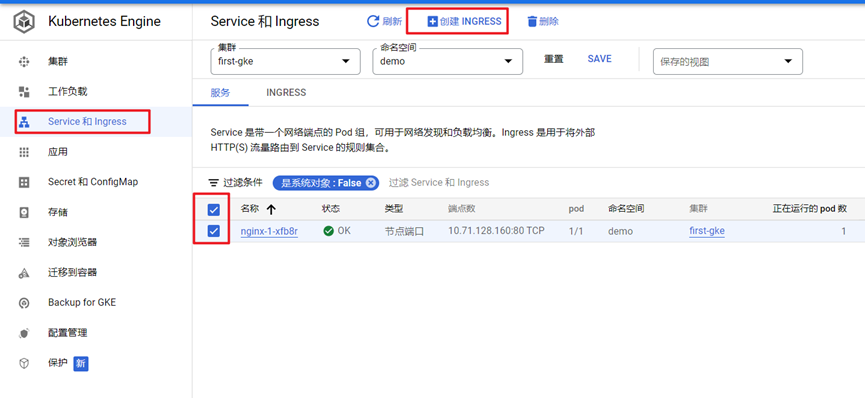Open the first-gke cluster link in table
This screenshot has height=398, width=865.
[707, 231]
